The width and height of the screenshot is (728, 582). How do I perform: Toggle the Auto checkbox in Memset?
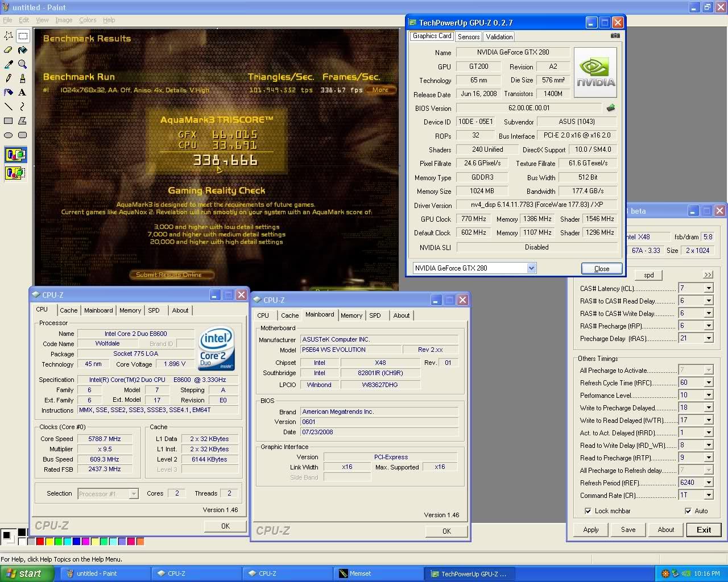tap(688, 511)
